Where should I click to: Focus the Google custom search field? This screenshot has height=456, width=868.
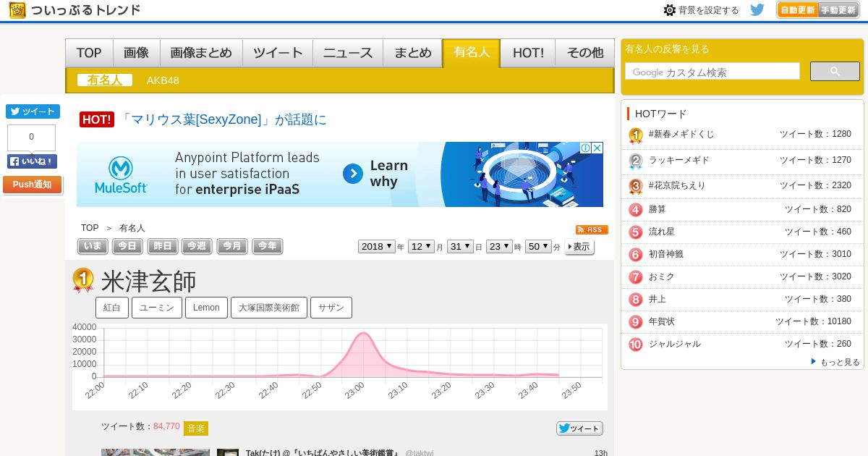point(712,72)
